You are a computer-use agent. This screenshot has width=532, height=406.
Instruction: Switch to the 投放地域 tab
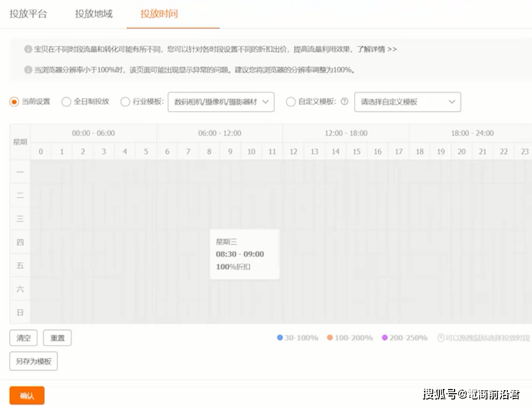click(94, 14)
